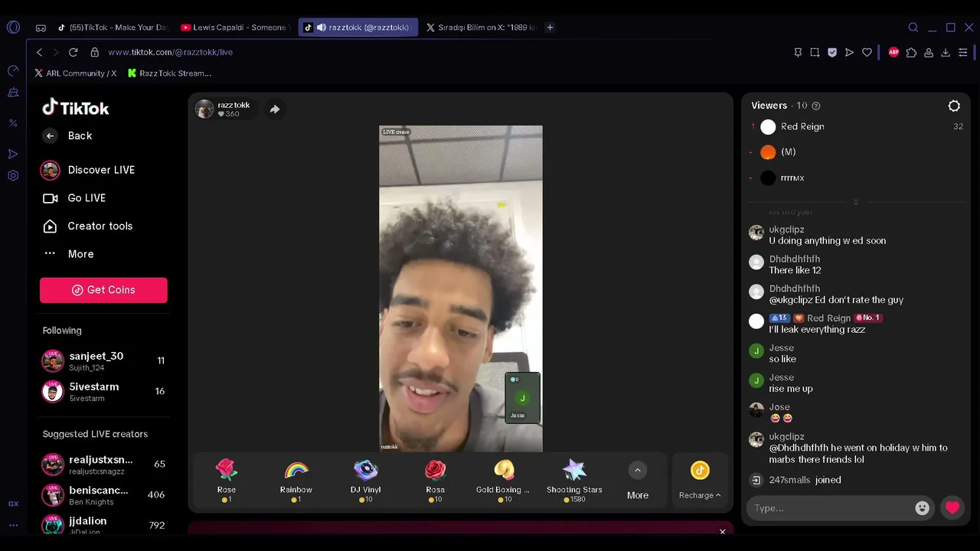Switch to the Lewis Capaldi YouTube tab
The width and height of the screenshot is (980, 551).
pyautogui.click(x=234, y=28)
